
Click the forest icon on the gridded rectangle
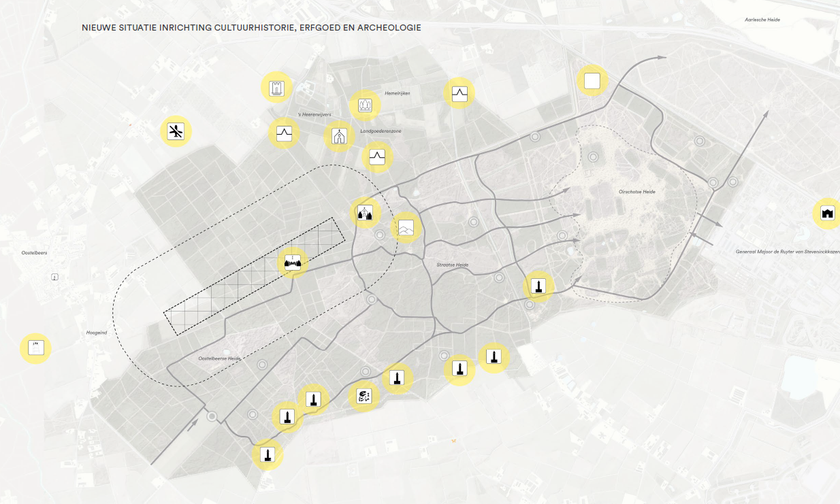293,262
